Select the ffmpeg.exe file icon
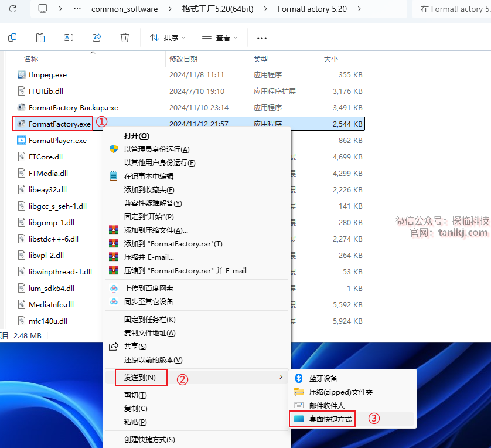The height and width of the screenshot is (448, 491). (22, 75)
